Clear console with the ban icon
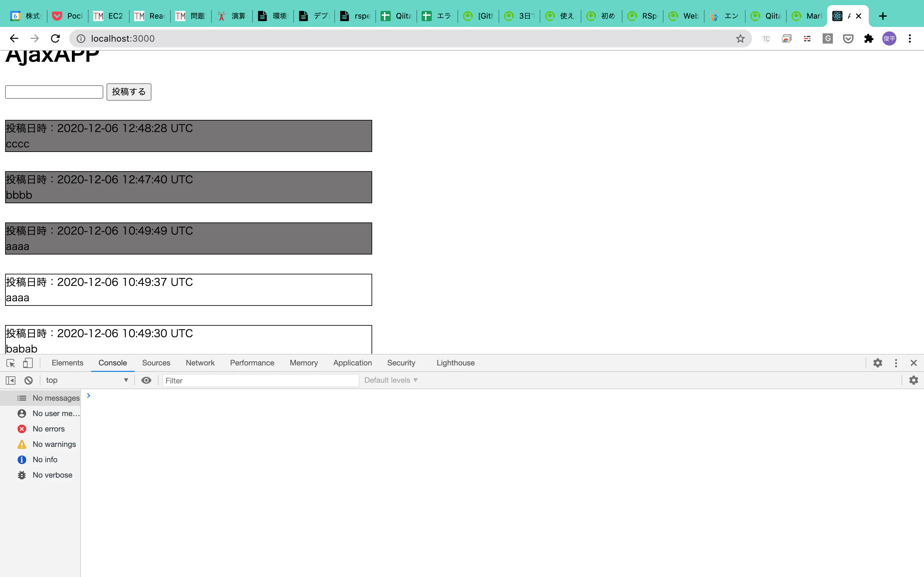Viewport: 924px width, 577px height. pos(29,380)
